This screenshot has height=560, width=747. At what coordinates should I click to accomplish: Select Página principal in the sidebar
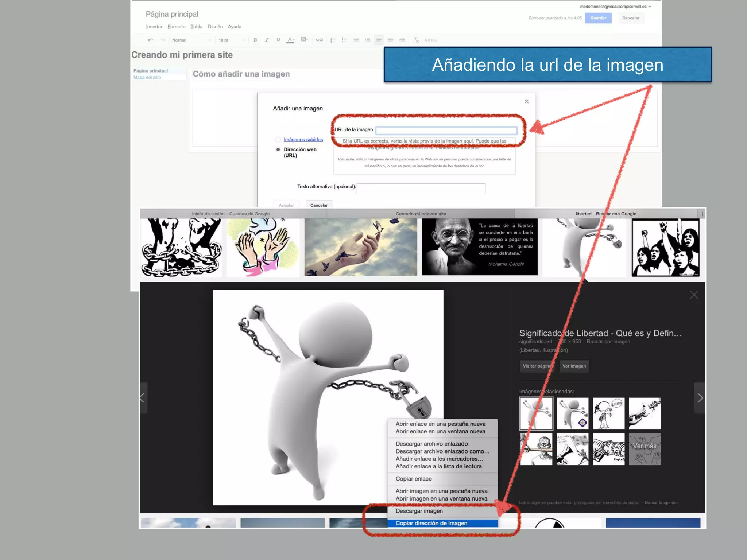pyautogui.click(x=151, y=71)
